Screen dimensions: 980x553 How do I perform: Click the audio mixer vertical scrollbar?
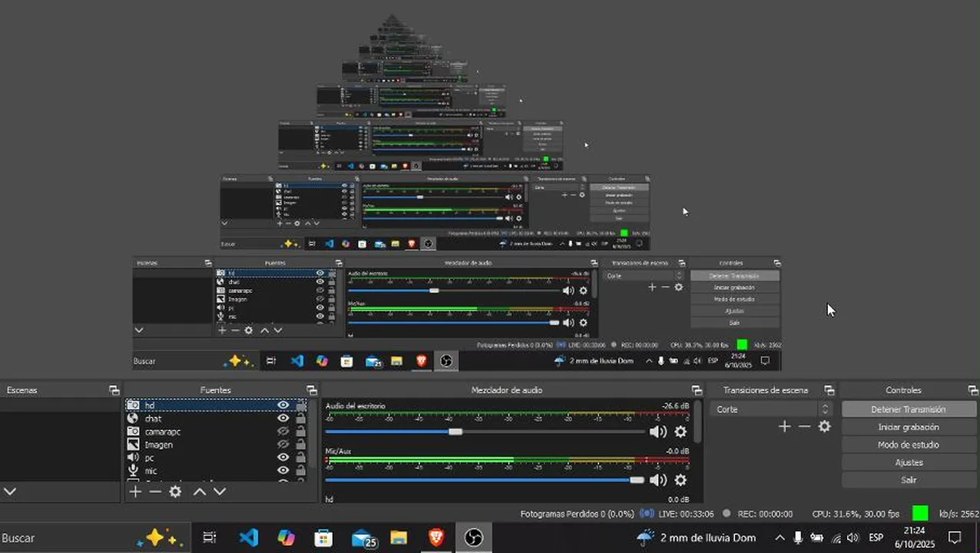(x=697, y=422)
